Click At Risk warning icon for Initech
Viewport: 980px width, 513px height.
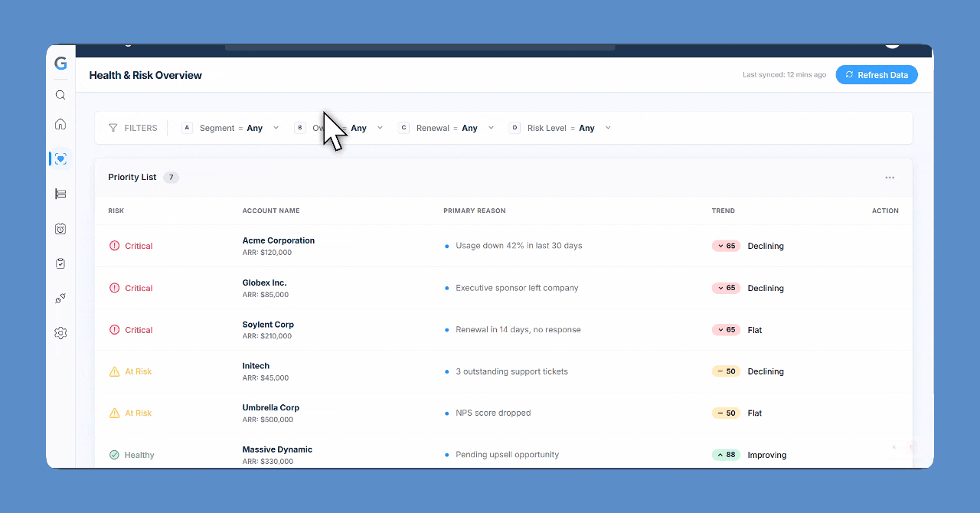click(x=115, y=371)
